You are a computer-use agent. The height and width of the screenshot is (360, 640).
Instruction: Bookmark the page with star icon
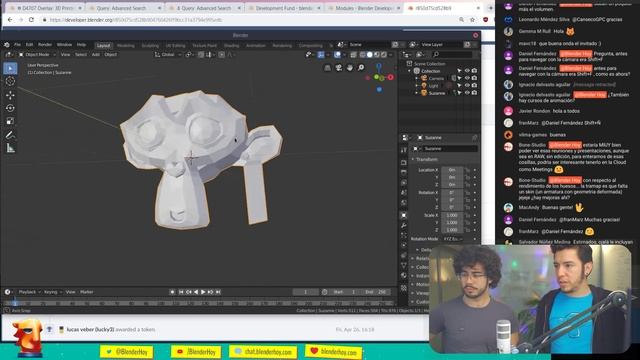click(473, 20)
